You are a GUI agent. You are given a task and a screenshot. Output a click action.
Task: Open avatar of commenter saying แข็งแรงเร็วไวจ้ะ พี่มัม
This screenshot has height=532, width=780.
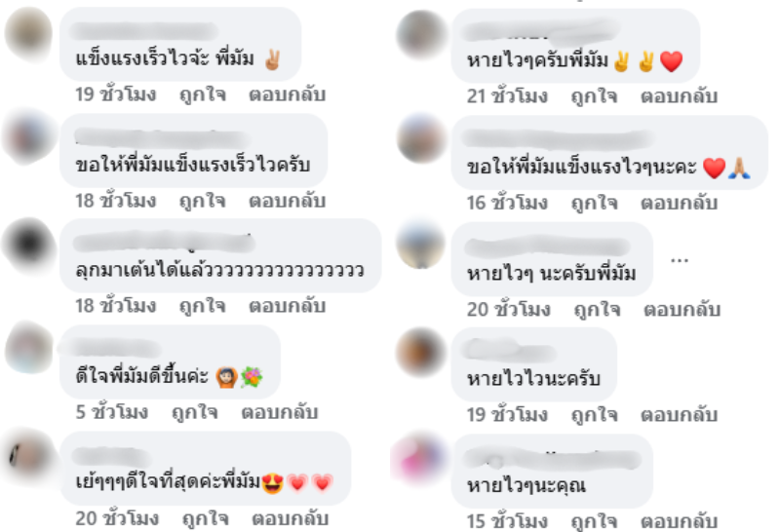[x=29, y=33]
